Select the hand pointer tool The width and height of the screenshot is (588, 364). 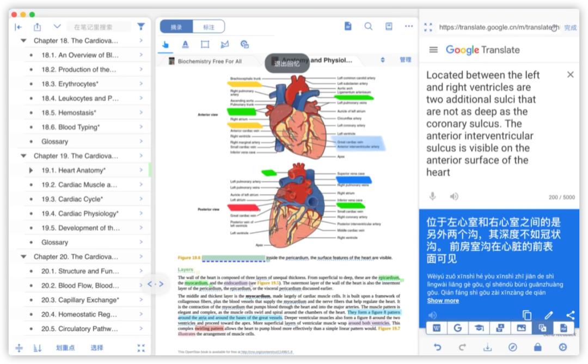click(x=166, y=45)
